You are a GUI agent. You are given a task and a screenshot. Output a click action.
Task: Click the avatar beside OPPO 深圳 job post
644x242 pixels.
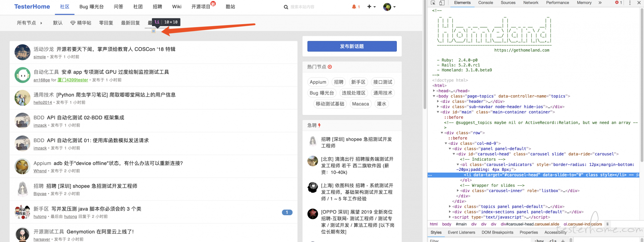[x=313, y=214]
